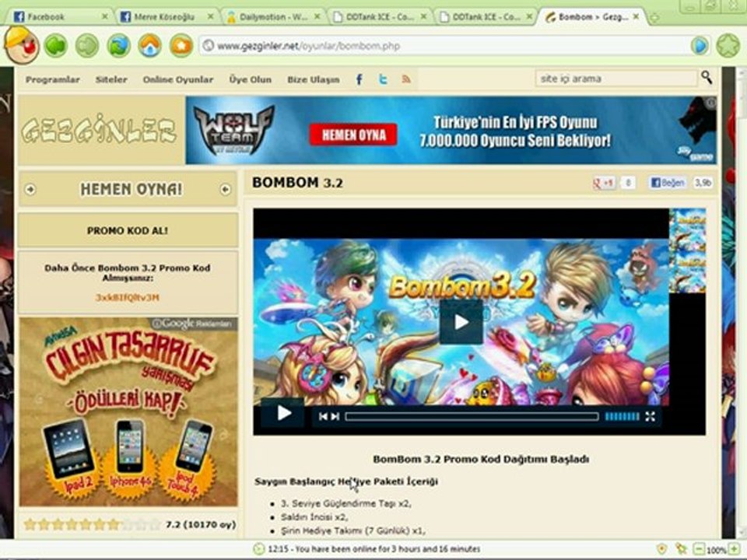Click the site search magnifier icon
Image resolution: width=747 pixels, height=560 pixels.
[x=707, y=78]
